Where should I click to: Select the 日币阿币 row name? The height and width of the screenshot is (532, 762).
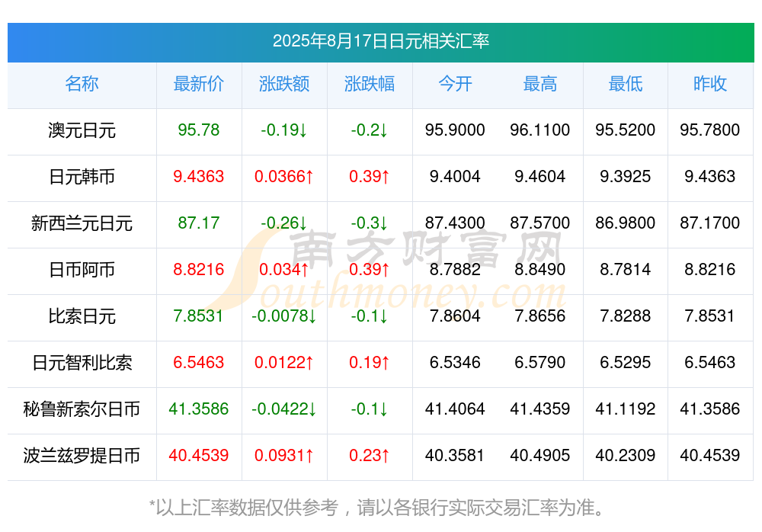coord(82,270)
